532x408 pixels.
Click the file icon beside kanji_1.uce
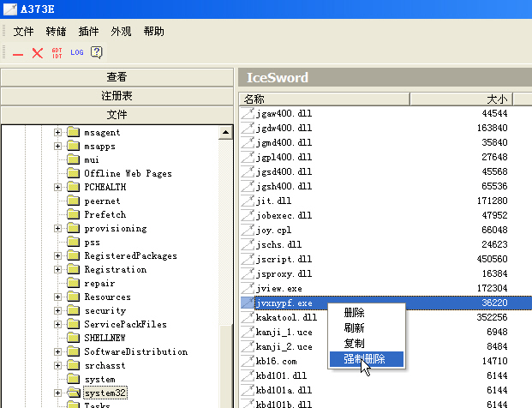click(x=248, y=332)
